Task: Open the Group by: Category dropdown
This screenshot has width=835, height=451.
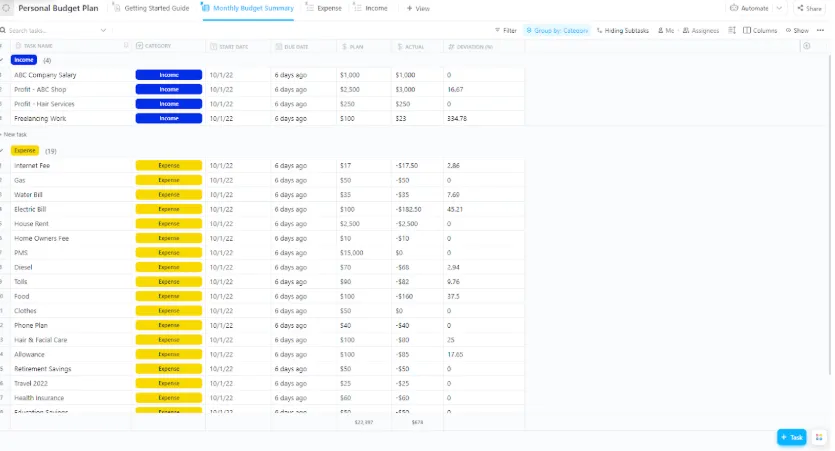Action: click(557, 30)
